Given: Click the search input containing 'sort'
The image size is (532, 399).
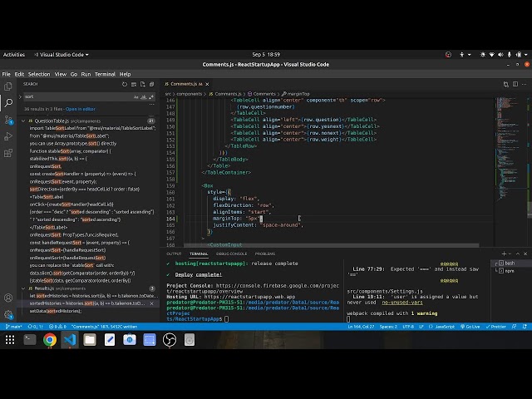Looking at the screenshot, I should coord(78,96).
